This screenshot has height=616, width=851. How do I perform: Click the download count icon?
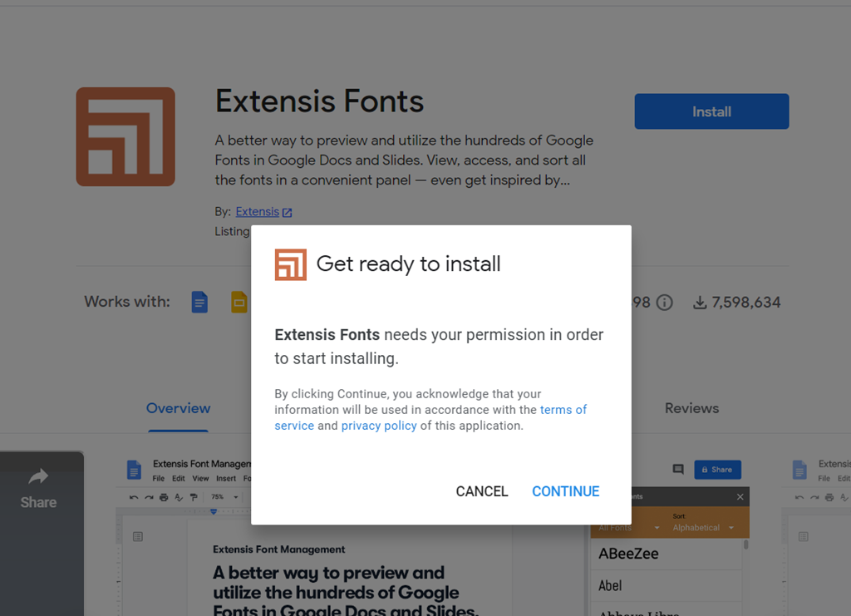[x=700, y=303]
